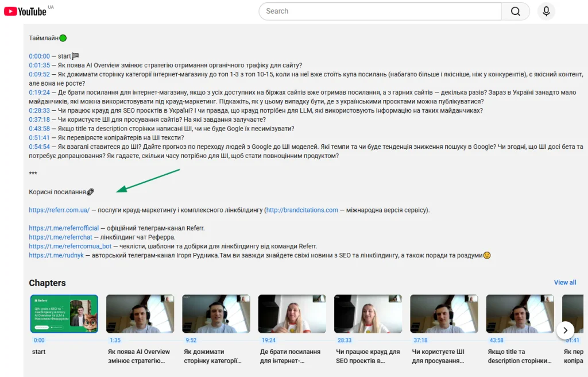This screenshot has height=377, width=588.
Task: Jump to timestamp 0:19:24
Action: [40, 93]
